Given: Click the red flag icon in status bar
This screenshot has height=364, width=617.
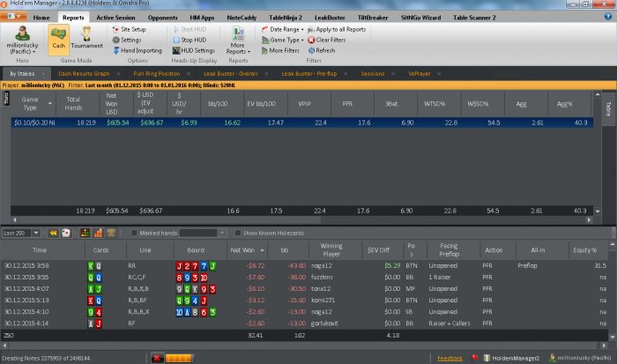Looking at the screenshot, I should pyautogui.click(x=474, y=358).
